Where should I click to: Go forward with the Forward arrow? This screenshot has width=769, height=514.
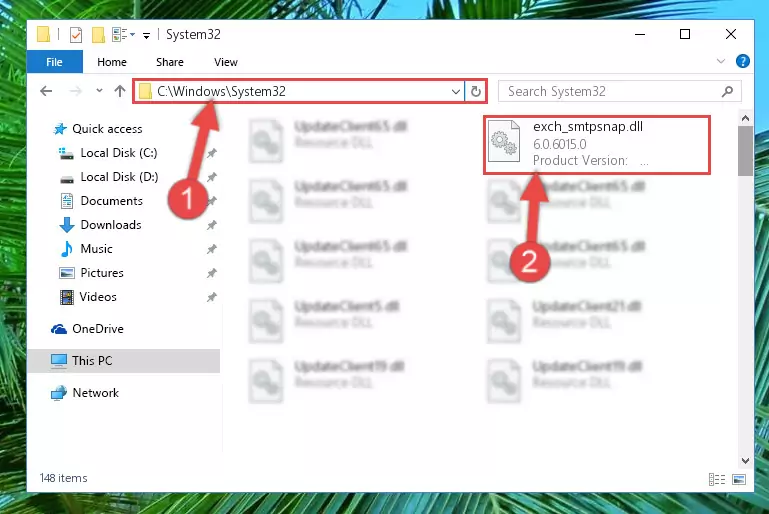click(x=76, y=91)
